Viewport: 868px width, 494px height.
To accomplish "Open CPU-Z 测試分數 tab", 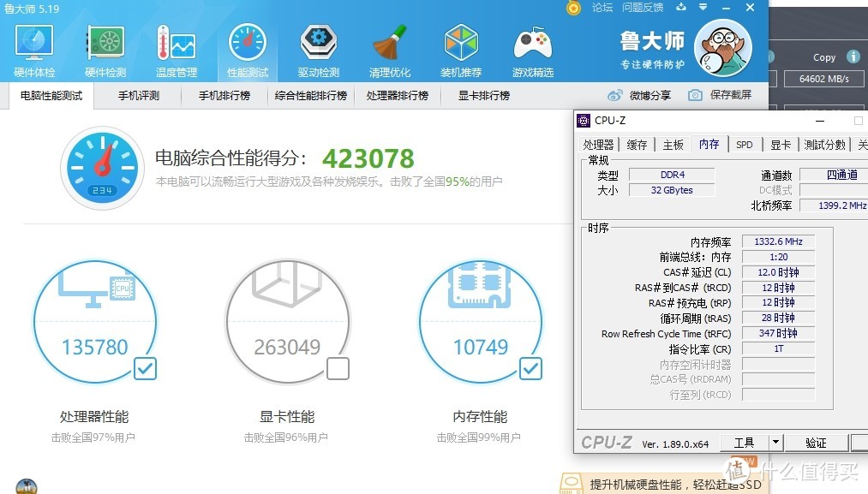I will tap(825, 145).
